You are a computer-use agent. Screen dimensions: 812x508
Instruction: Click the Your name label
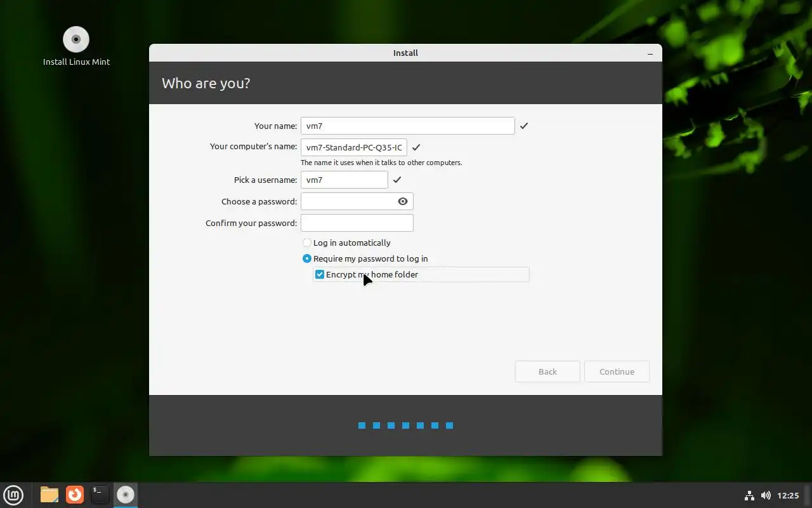coord(275,126)
